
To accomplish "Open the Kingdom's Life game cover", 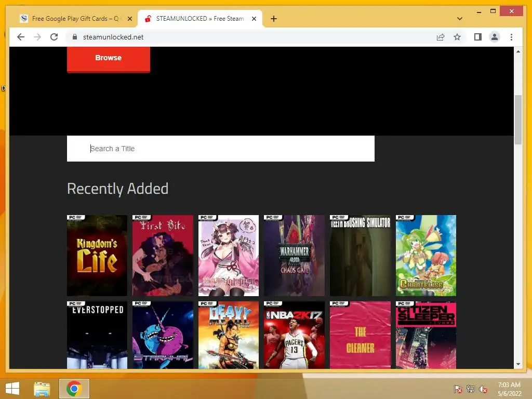I will pos(97,256).
